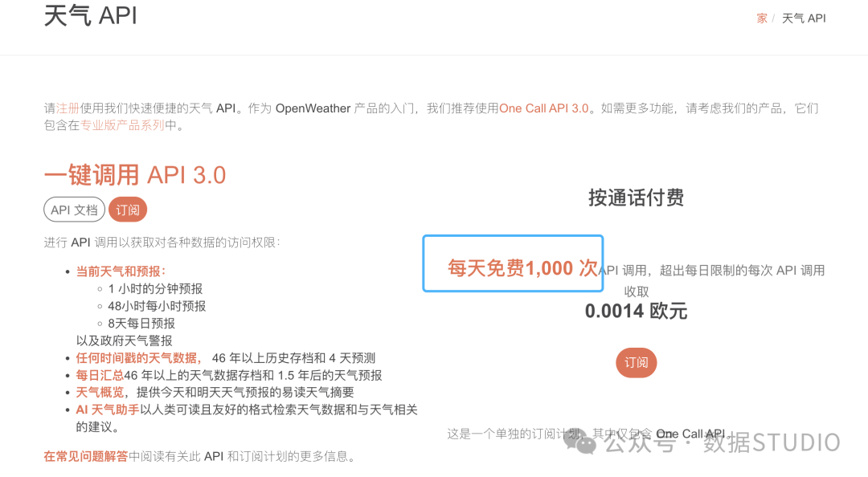Click 订阅 button beside API 文档
Viewport: 868px width, 477px height.
coord(128,210)
